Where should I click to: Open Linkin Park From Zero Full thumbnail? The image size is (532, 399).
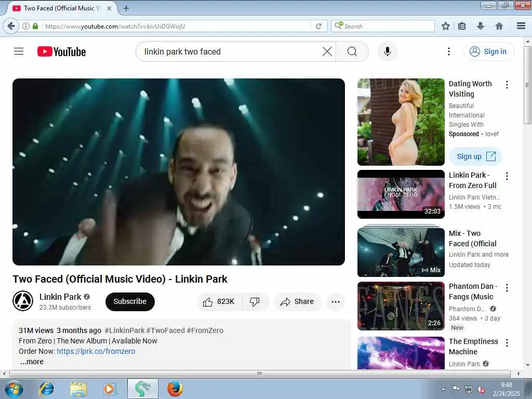tap(401, 194)
